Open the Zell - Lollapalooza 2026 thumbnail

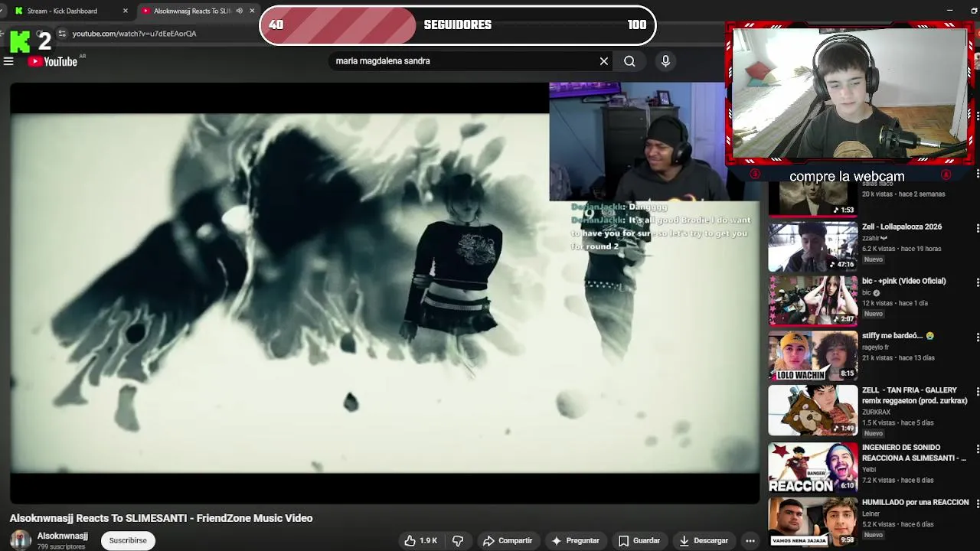[x=813, y=246]
